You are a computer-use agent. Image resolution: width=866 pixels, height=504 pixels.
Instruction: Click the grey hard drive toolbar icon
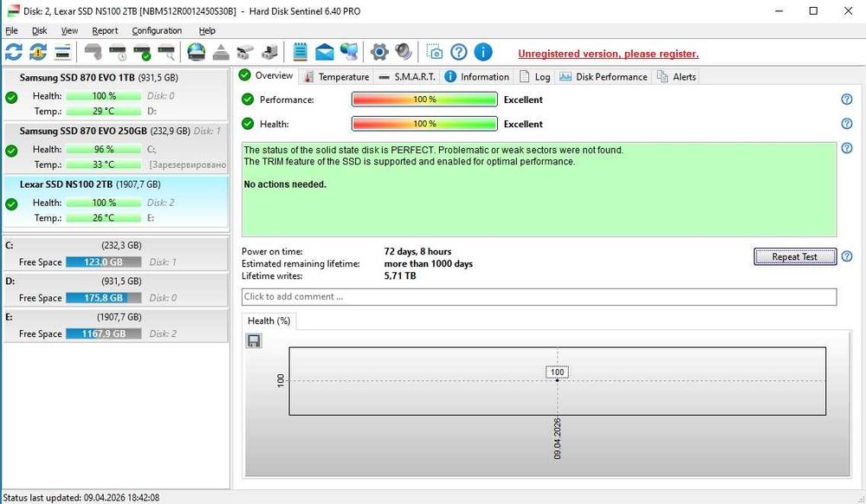(94, 53)
